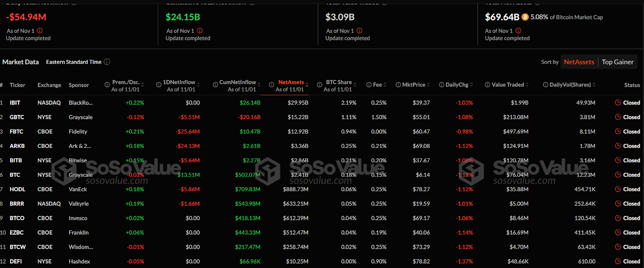
Task: Click BlackRo... sponsor cell
Action: (80, 102)
